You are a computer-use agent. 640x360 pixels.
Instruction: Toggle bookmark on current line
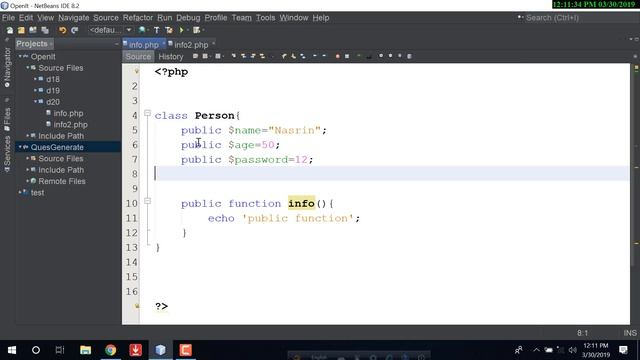point(303,56)
